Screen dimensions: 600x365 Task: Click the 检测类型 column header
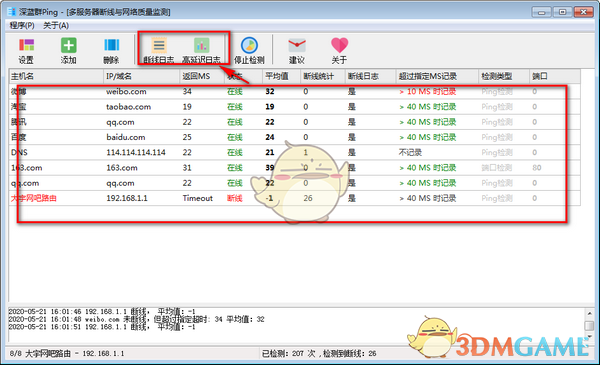click(x=504, y=76)
